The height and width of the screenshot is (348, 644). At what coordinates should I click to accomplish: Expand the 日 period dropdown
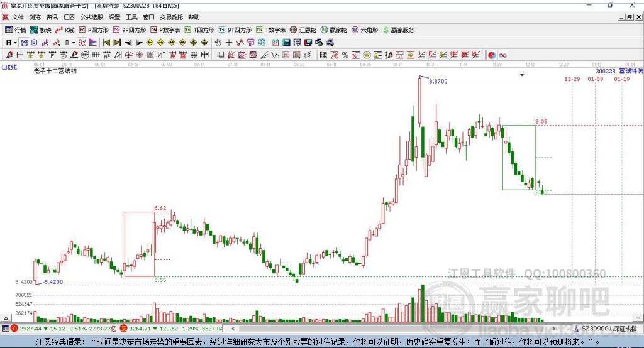click(15, 43)
